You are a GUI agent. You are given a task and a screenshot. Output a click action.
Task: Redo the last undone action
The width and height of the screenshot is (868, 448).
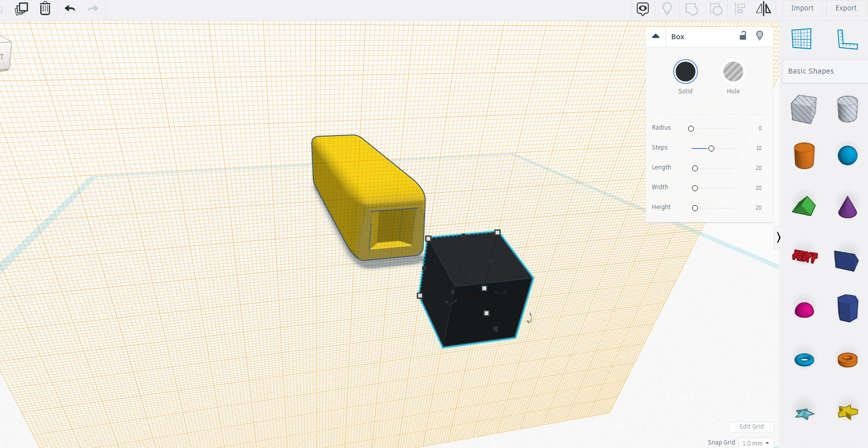[x=93, y=8]
